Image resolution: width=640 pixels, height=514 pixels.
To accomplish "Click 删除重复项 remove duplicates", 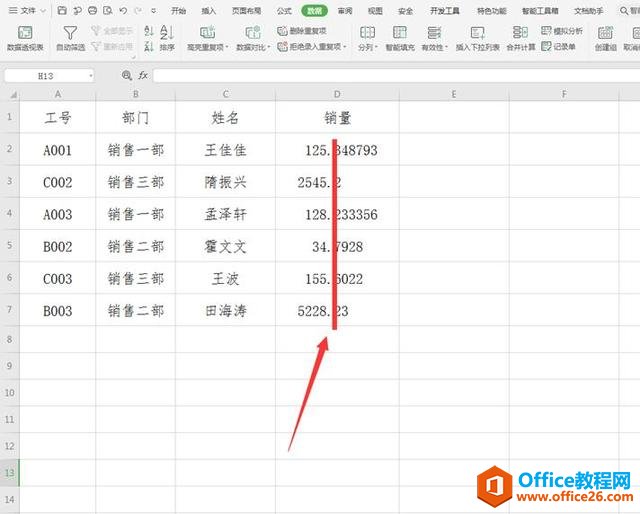I will pyautogui.click(x=302, y=31).
